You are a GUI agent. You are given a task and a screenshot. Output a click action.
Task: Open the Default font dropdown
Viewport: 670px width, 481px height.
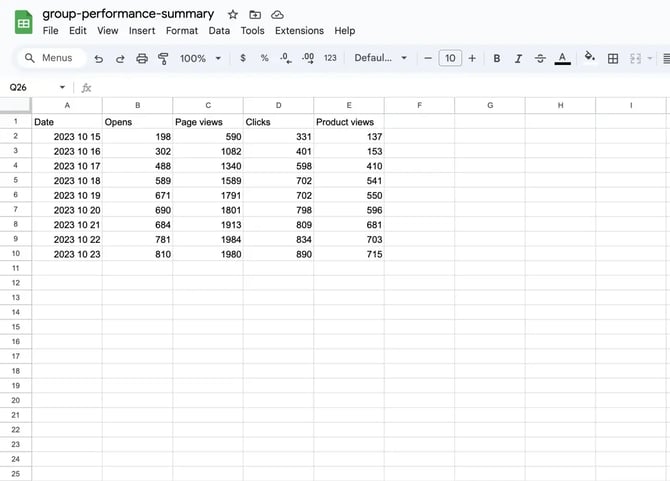click(380, 58)
